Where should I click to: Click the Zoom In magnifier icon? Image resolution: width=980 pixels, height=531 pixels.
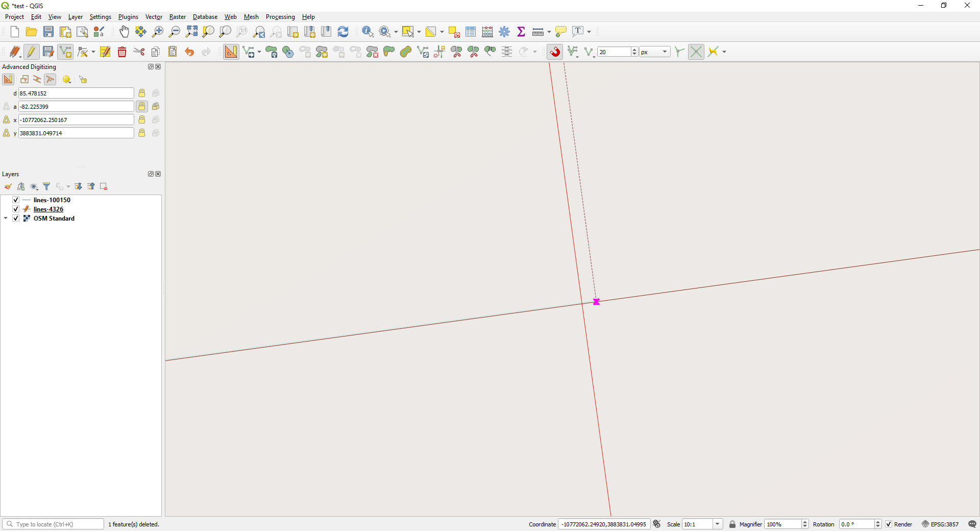point(158,32)
